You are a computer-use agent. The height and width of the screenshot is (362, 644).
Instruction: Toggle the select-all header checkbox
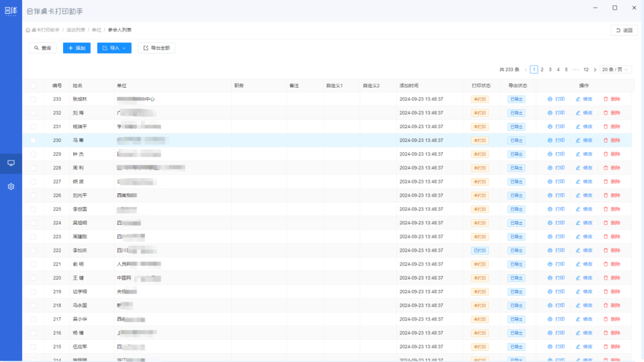click(33, 86)
